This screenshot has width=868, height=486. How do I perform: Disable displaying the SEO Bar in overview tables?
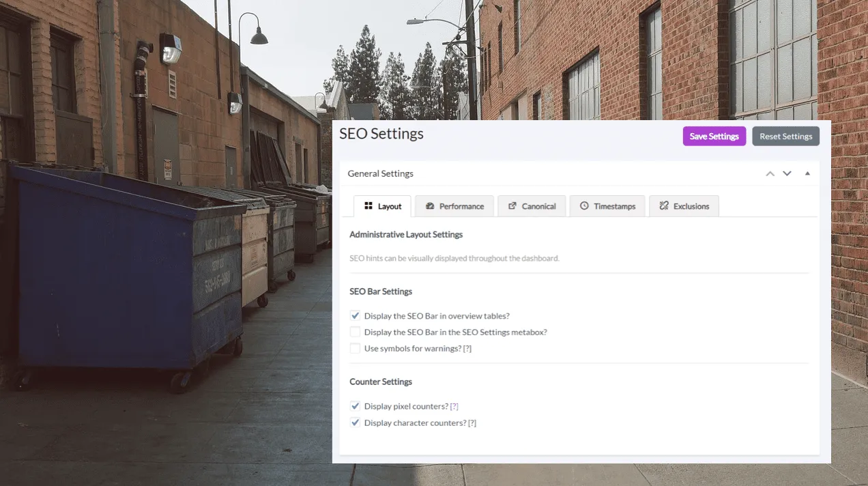pyautogui.click(x=355, y=315)
